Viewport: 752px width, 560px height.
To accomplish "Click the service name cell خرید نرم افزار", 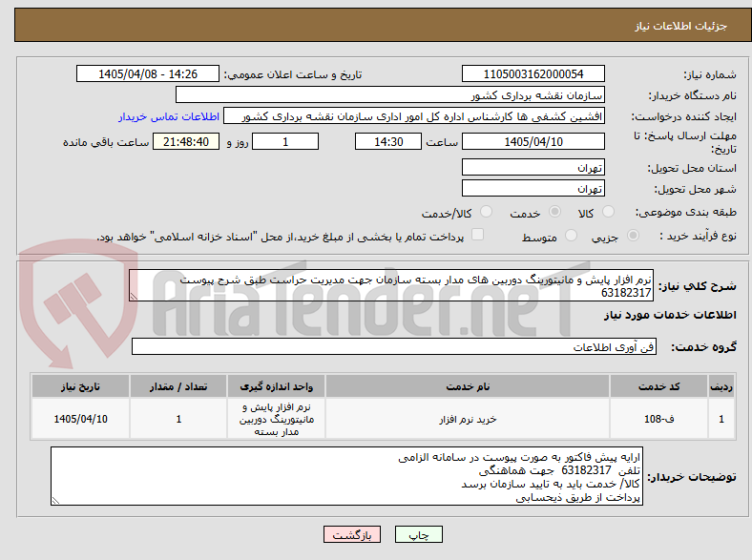I will pyautogui.click(x=468, y=419).
